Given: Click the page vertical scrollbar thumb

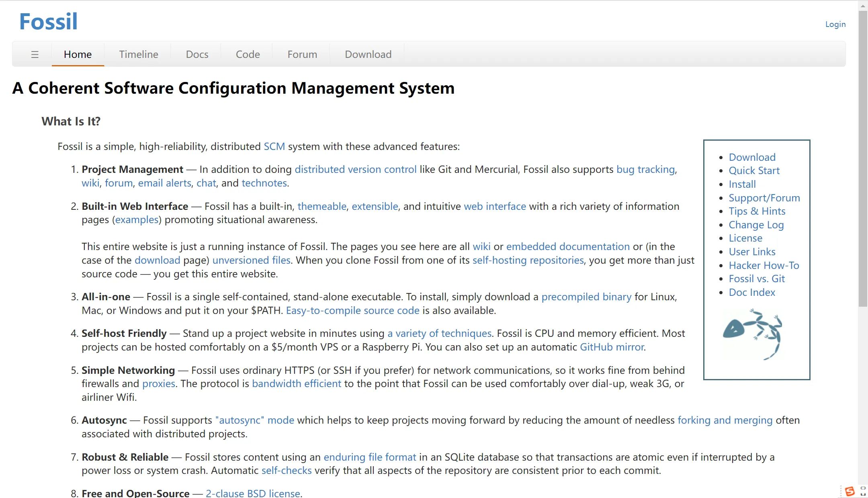Looking at the screenshot, I should click(863, 159).
